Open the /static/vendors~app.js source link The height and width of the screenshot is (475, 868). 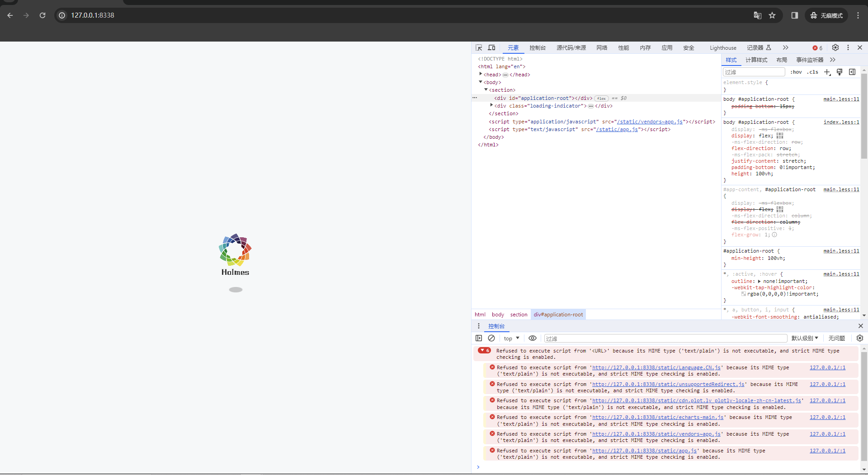pyautogui.click(x=650, y=122)
